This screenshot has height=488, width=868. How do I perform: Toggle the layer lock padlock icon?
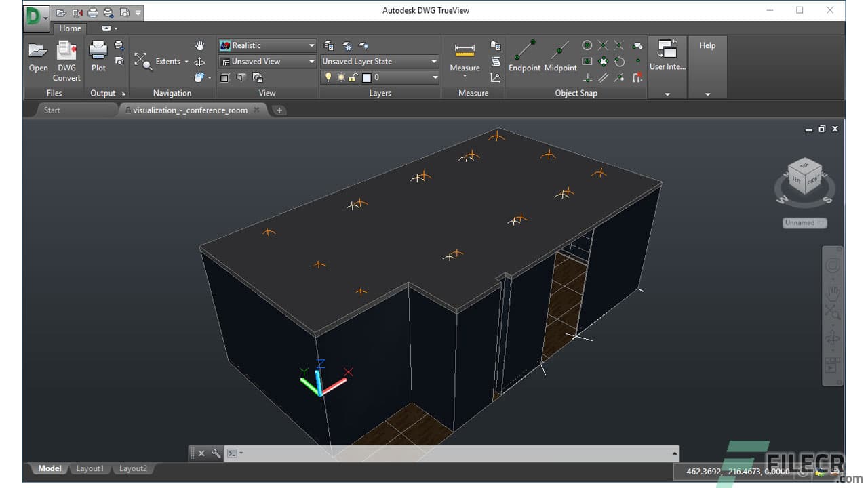(352, 77)
